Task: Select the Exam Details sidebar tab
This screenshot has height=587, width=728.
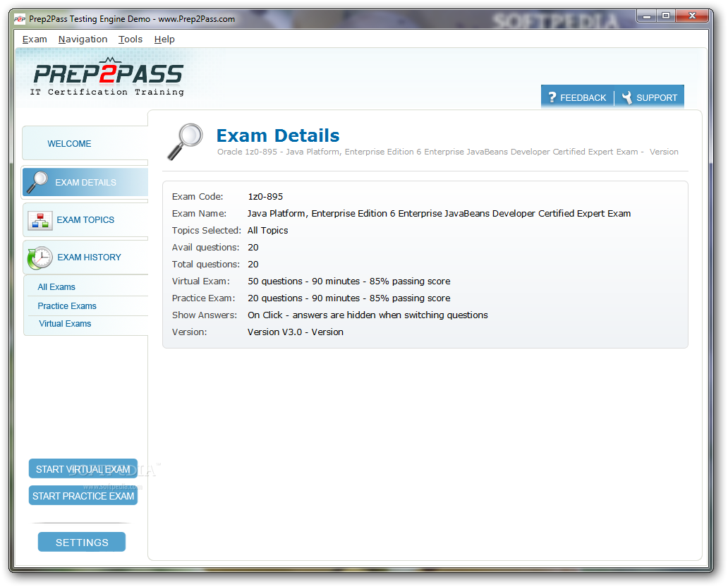Action: [x=85, y=182]
